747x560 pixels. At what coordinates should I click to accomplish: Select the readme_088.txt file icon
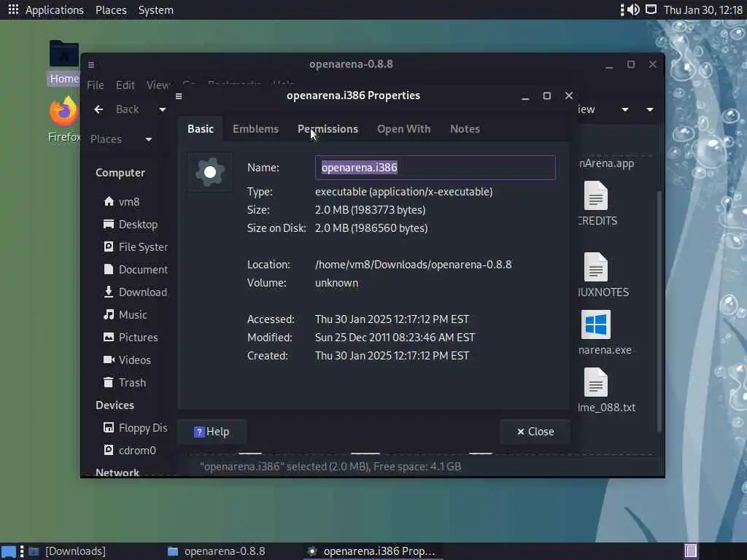[595, 382]
